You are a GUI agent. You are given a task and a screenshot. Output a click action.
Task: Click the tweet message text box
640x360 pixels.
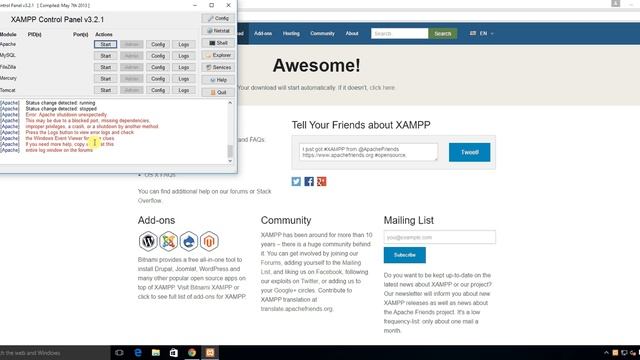click(368, 152)
